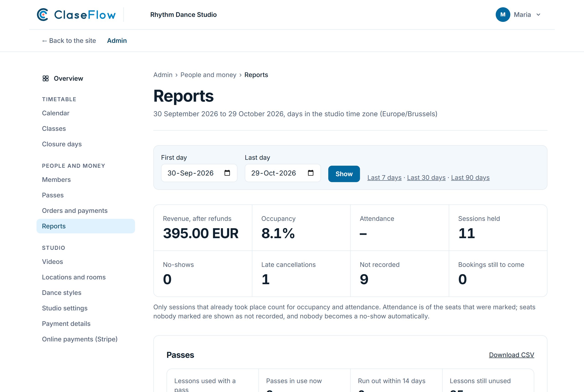Click the ClaseFlow wordmark text
Viewport: 584px width, 392px height.
(85, 15)
